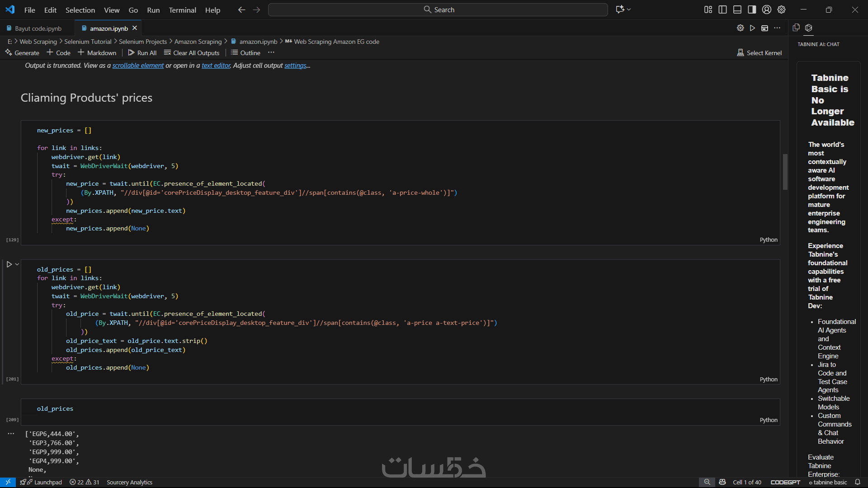Toggle Panel visibility layout icon
The height and width of the screenshot is (488, 868).
pyautogui.click(x=737, y=9)
